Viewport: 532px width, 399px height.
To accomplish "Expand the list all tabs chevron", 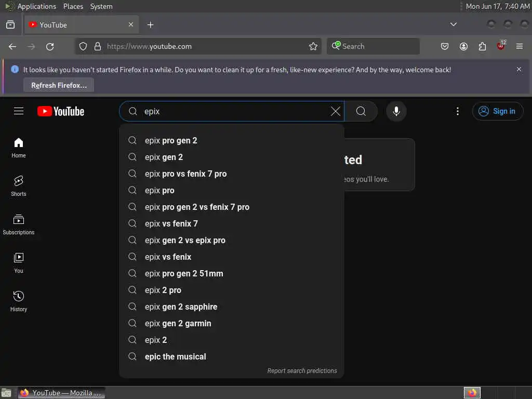I will click(453, 24).
